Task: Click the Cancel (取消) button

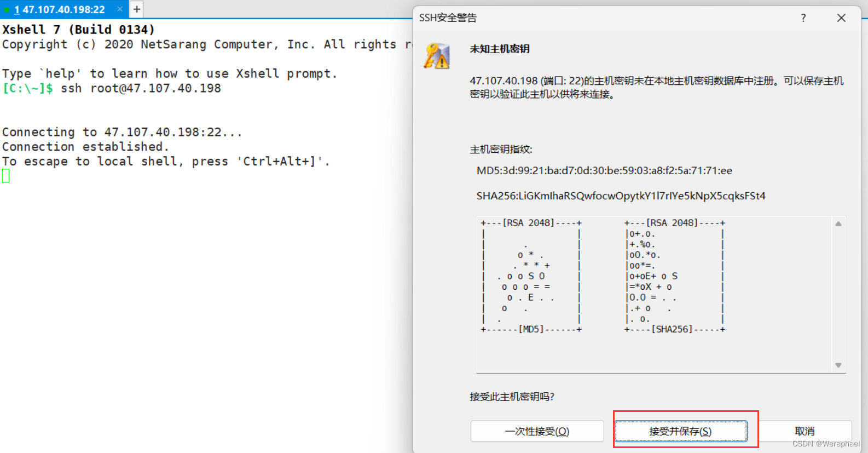Action: tap(805, 431)
